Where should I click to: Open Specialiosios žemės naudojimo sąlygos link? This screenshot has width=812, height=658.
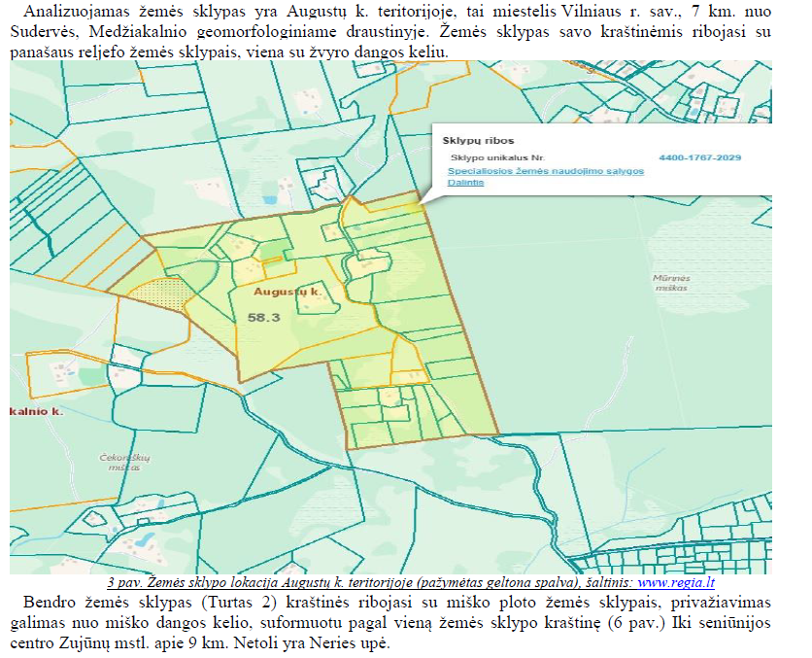(x=546, y=171)
